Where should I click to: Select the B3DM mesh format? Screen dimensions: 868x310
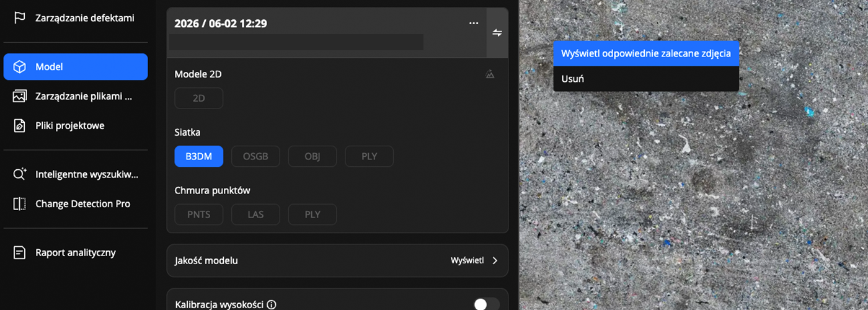tap(199, 156)
